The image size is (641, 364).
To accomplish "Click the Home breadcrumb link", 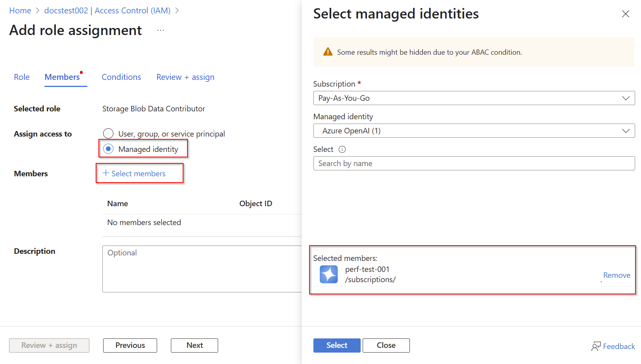I will tap(20, 11).
